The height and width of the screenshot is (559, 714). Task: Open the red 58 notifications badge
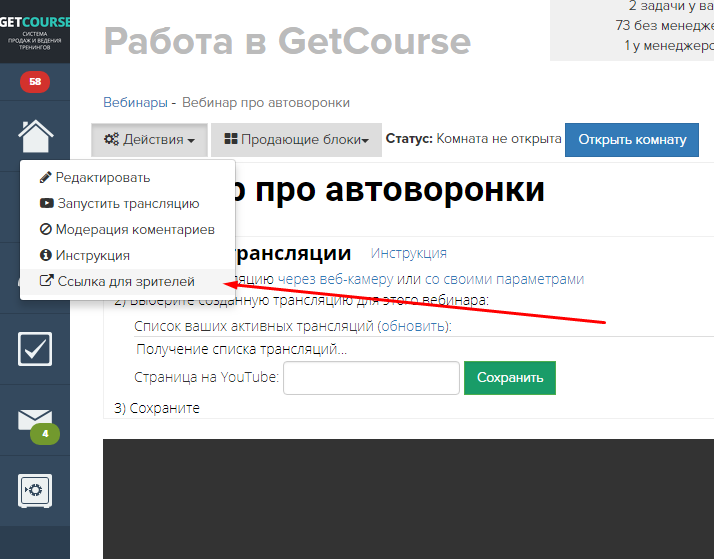click(x=35, y=82)
